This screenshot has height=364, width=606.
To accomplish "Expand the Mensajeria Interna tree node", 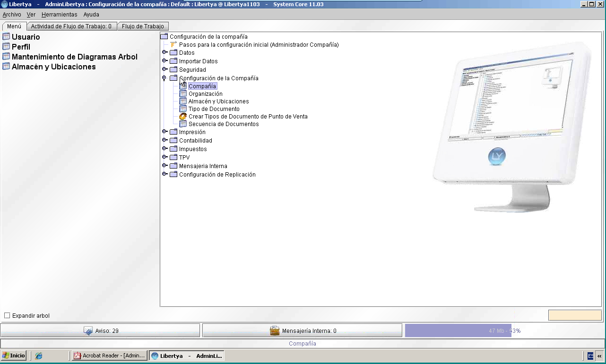I will click(164, 166).
